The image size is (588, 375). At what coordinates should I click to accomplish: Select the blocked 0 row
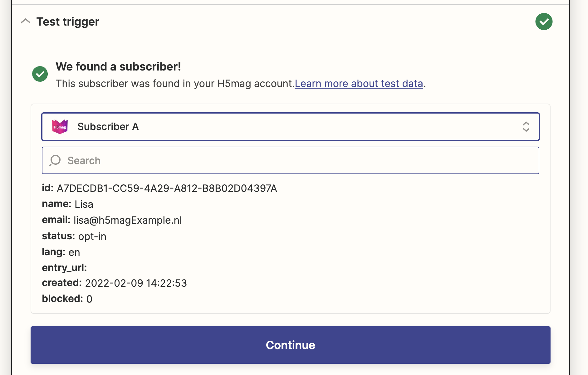pyautogui.click(x=67, y=299)
